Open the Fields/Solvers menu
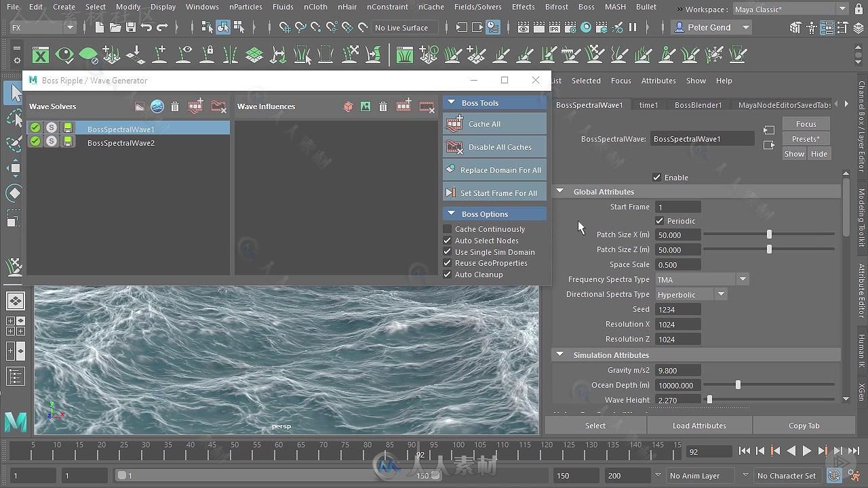Viewport: 868px width, 488px height. [x=478, y=7]
